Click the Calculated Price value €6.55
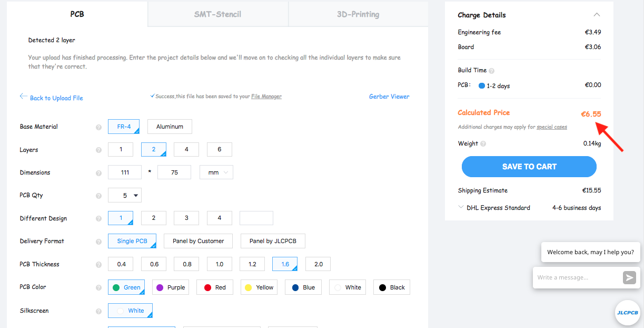 pyautogui.click(x=591, y=113)
